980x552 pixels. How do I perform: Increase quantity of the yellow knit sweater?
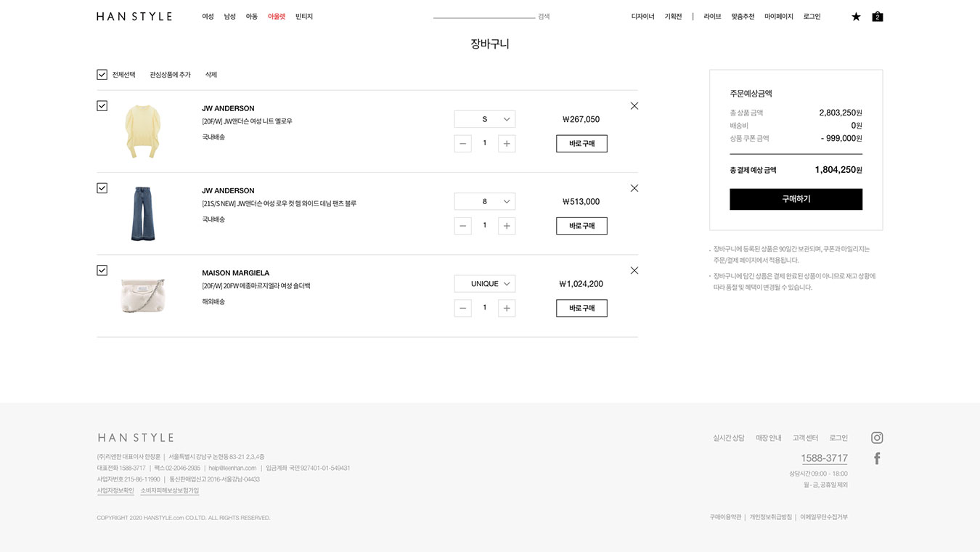507,144
